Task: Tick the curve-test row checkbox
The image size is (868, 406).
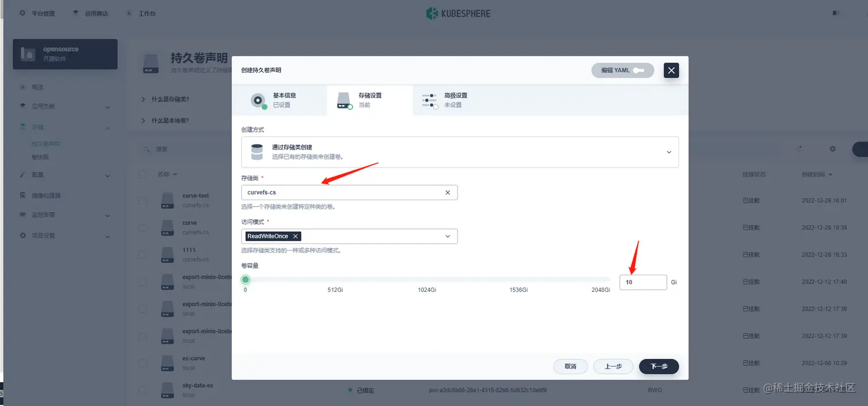Action: 142,201
